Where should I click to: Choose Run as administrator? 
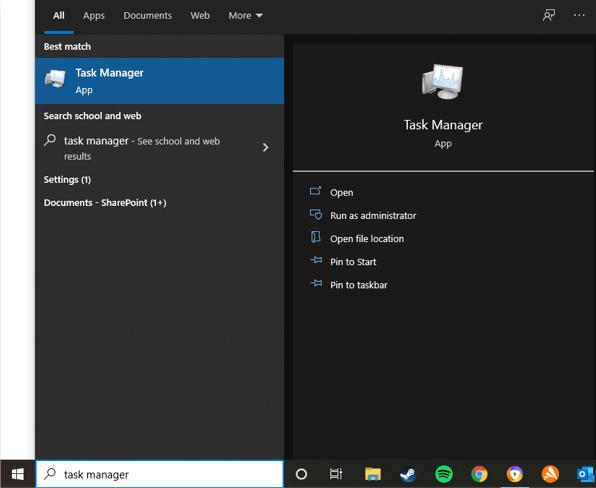[x=363, y=215]
